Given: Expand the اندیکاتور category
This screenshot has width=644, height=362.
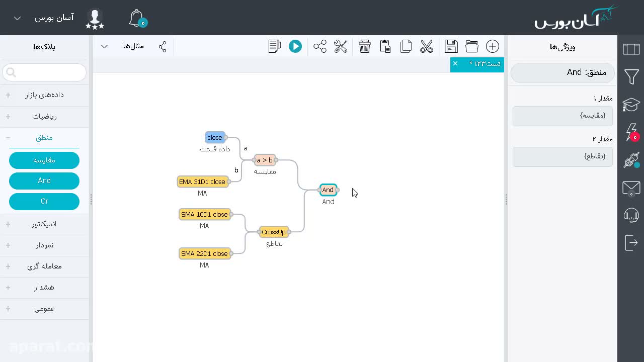Looking at the screenshot, I should 44,224.
